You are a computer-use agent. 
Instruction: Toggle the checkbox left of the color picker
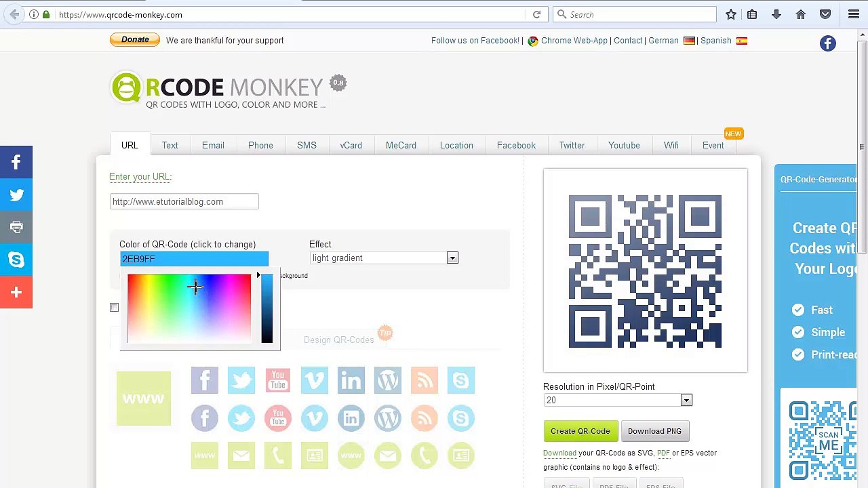click(114, 308)
